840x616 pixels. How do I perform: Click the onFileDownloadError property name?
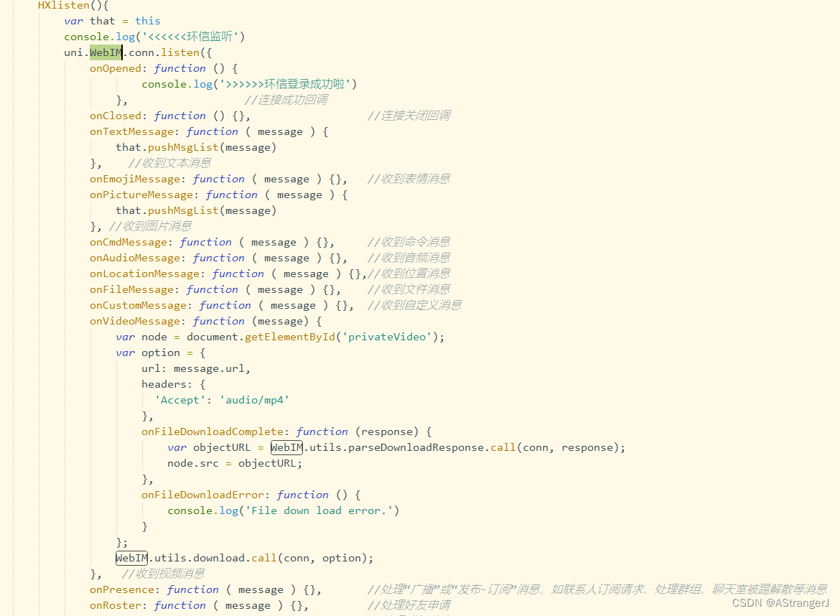point(202,495)
